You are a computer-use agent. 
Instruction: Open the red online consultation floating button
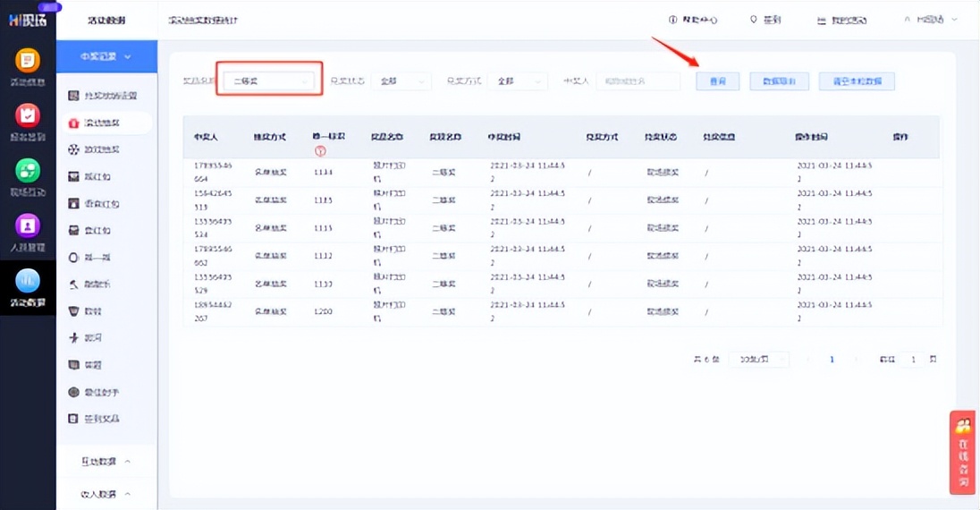pos(962,453)
